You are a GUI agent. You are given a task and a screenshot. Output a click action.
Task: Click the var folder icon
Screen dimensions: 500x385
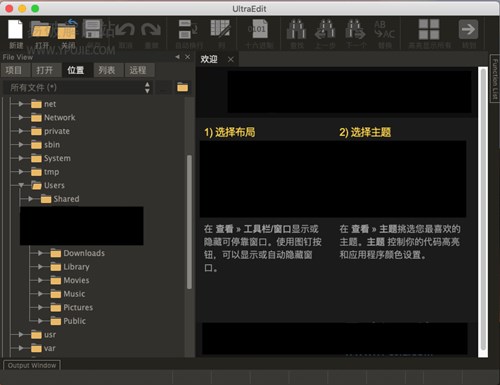click(x=36, y=348)
